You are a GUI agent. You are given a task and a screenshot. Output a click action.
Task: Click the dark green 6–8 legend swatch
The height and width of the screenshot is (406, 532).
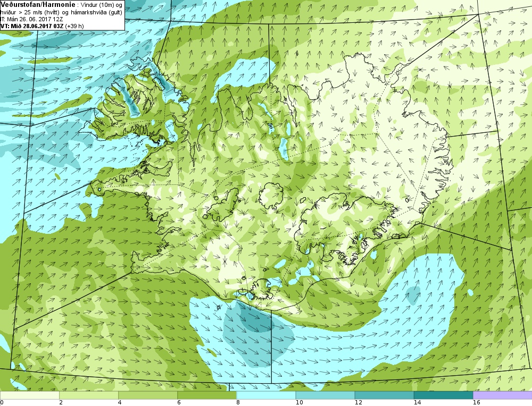click(207, 395)
